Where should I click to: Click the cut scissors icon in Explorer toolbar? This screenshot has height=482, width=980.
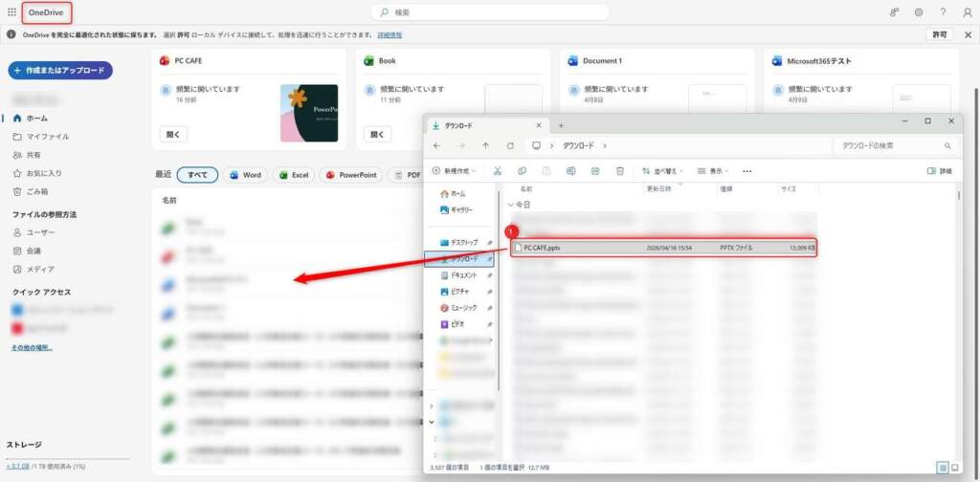497,171
